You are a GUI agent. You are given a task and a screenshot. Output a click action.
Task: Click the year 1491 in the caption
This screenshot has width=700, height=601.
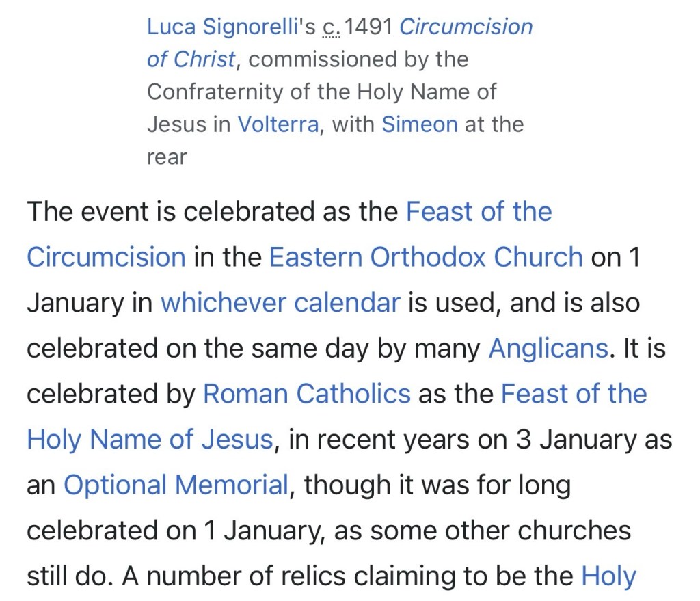[x=370, y=27]
